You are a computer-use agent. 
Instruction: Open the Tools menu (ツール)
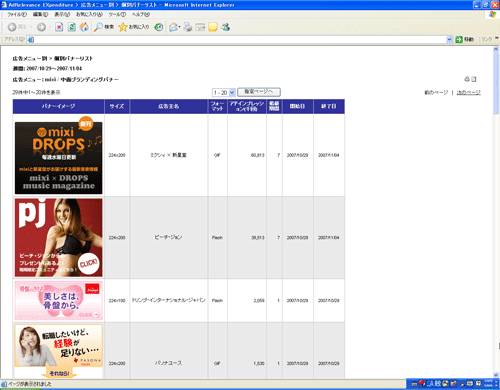[117, 14]
